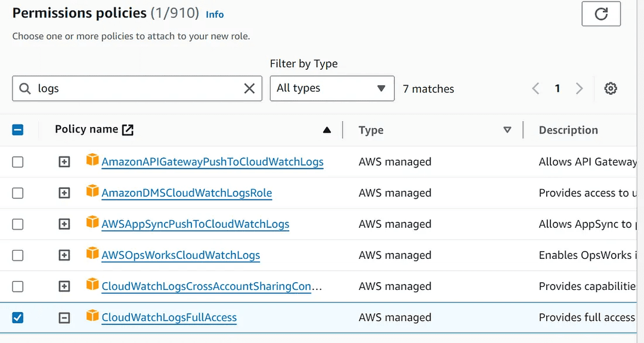Viewport: 644px width, 343px height.
Task: Open the Info link beside Permissions policies
Action: 215,14
